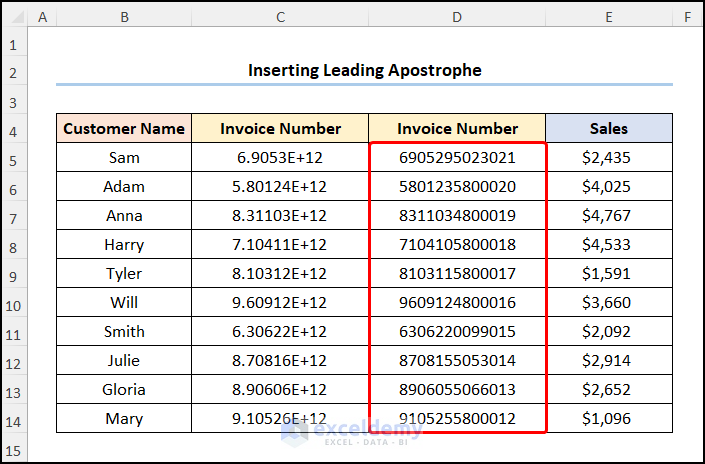The width and height of the screenshot is (705, 464).
Task: Select column E header
Action: coord(609,18)
